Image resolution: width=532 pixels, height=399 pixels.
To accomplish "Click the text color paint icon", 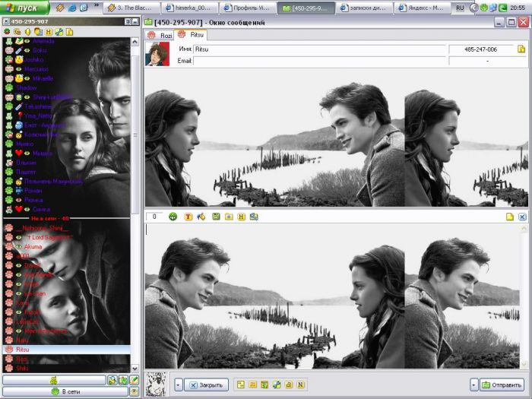I will [x=201, y=217].
